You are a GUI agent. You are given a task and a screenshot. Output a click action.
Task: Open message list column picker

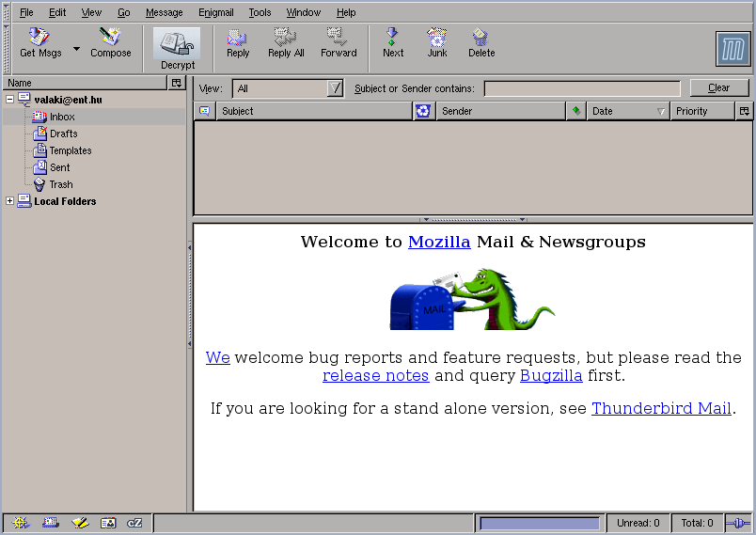744,111
